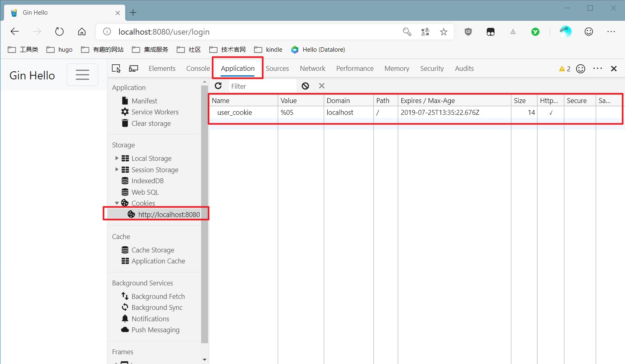Viewport: 625px width, 364px height.
Task: Toggle the Gin Hello hamburger menu
Action: click(82, 75)
